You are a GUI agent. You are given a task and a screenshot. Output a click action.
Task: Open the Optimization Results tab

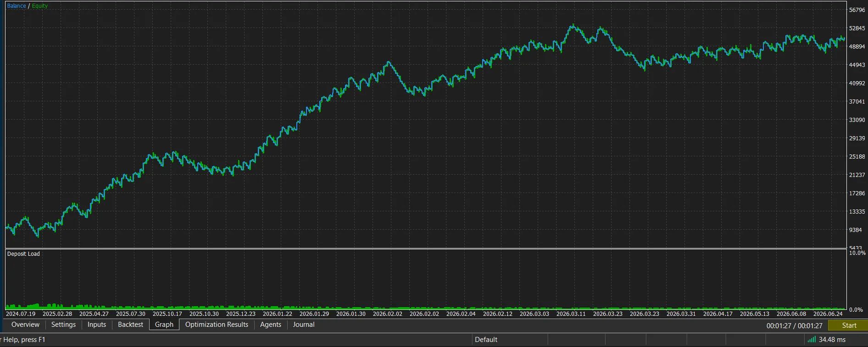(217, 325)
